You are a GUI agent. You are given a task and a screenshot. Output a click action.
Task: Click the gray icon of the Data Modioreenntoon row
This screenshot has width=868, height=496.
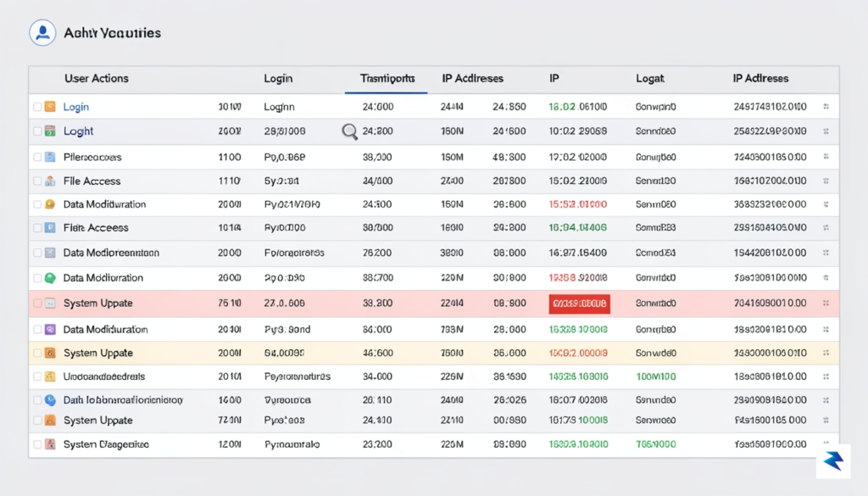(50, 253)
